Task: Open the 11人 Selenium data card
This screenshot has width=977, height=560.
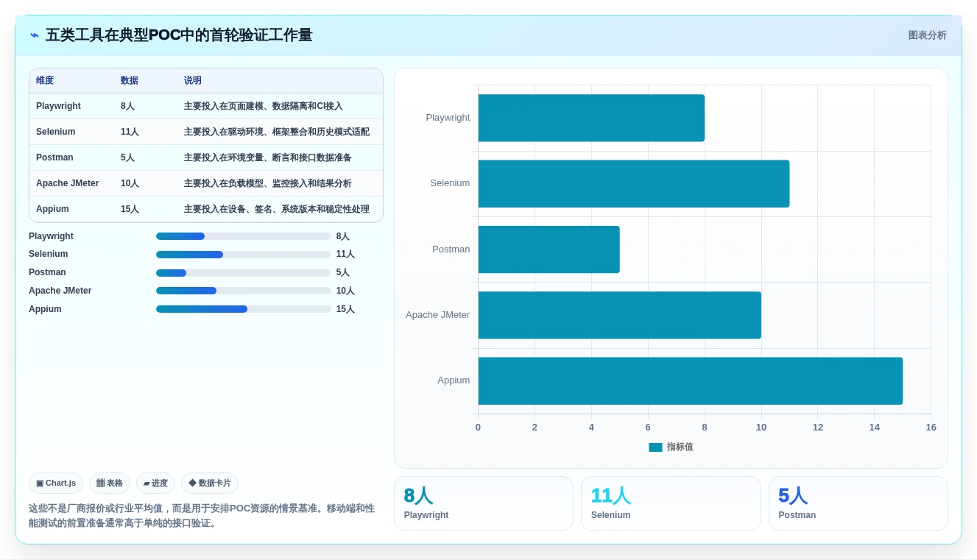Action: 671,503
